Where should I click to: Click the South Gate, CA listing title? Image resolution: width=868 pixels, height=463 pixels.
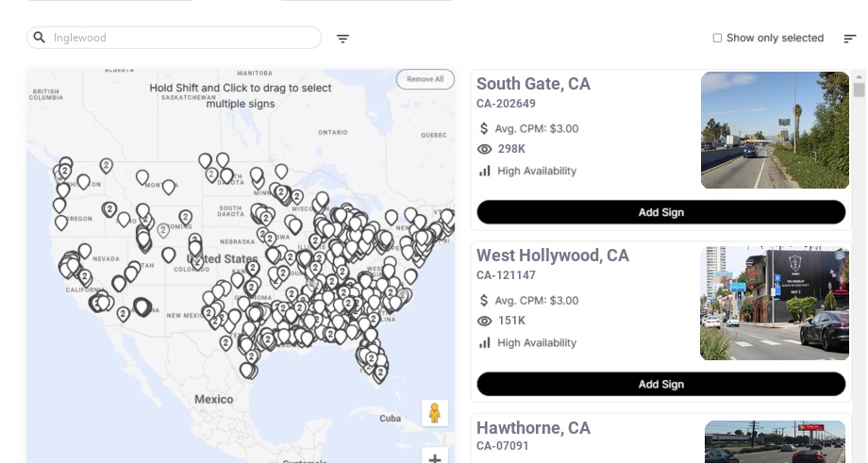pyautogui.click(x=533, y=84)
